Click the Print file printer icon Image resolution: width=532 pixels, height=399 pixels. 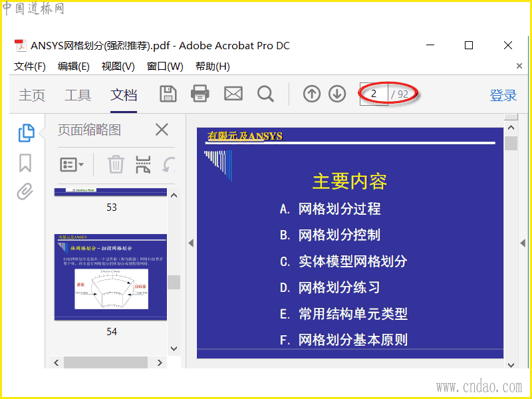tap(200, 94)
